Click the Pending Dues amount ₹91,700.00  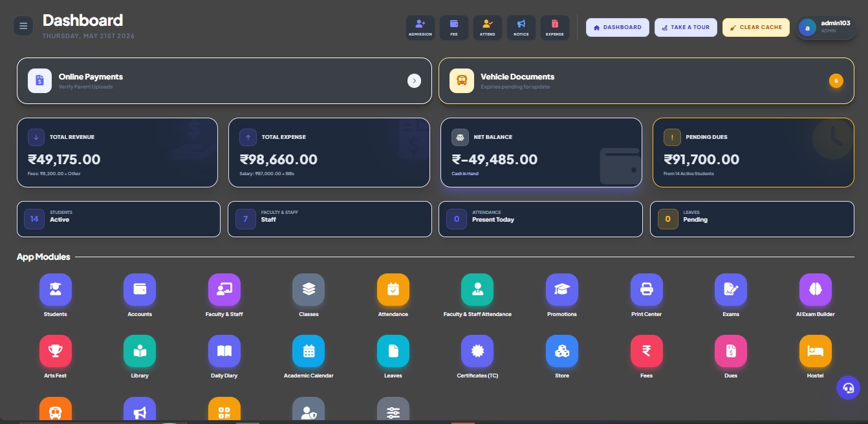coord(701,159)
